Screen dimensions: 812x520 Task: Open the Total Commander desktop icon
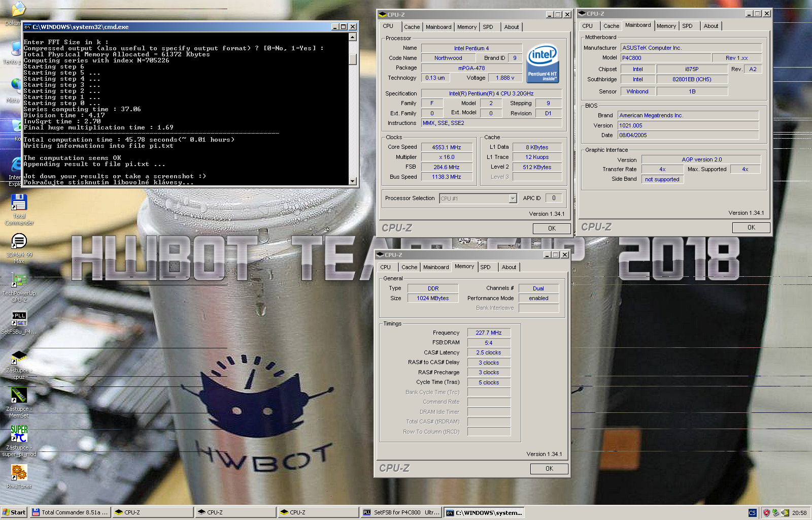pyautogui.click(x=19, y=202)
